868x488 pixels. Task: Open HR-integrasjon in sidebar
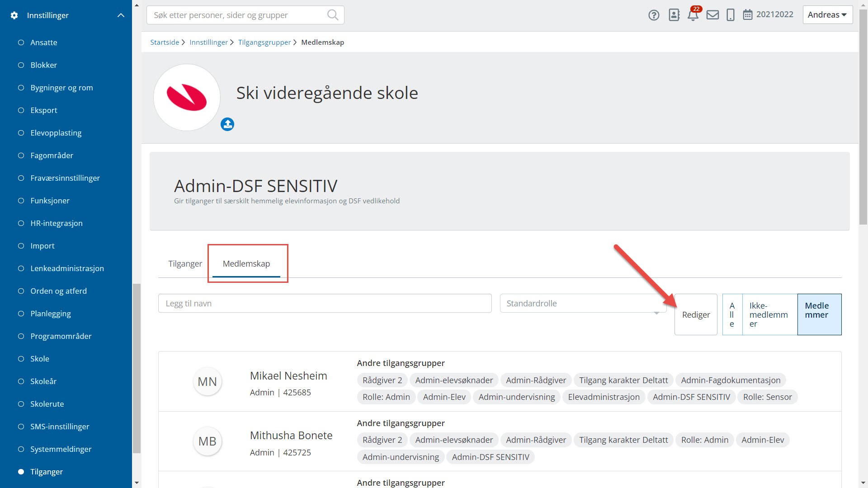coord(57,223)
